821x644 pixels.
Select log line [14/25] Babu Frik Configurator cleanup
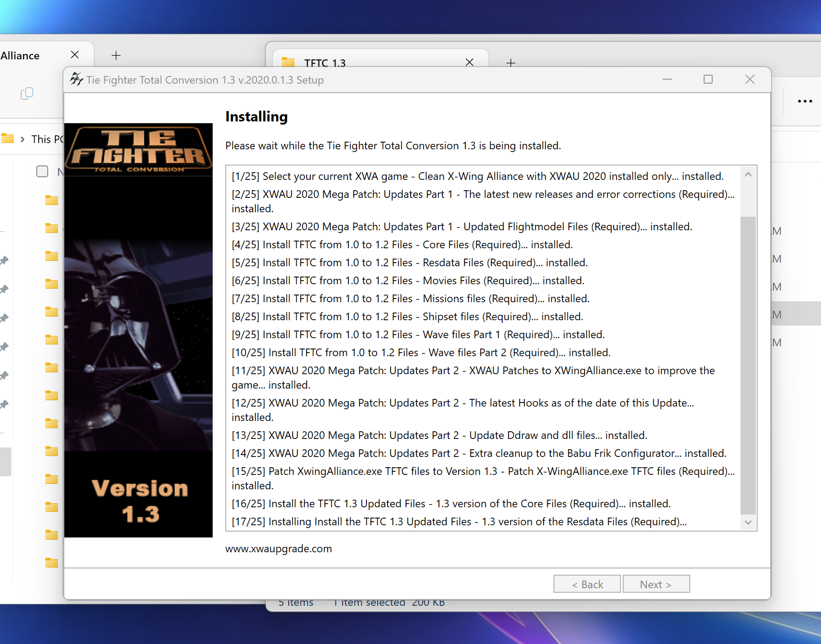(x=479, y=453)
